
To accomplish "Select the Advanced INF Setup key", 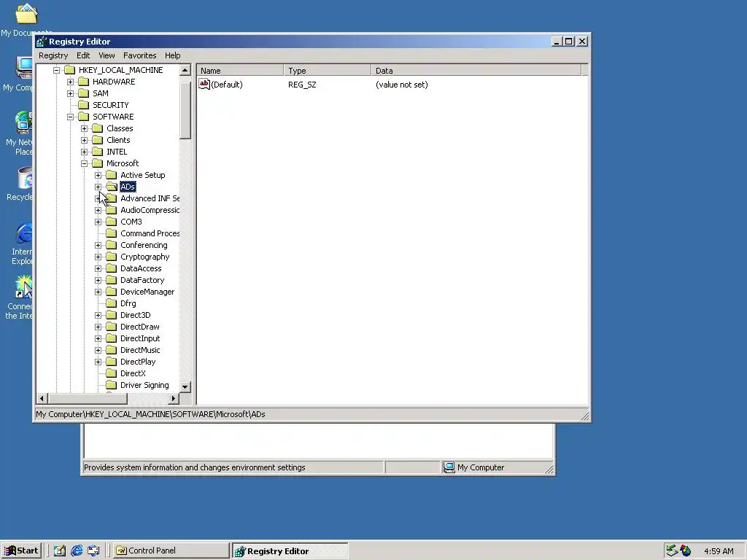I will [150, 198].
